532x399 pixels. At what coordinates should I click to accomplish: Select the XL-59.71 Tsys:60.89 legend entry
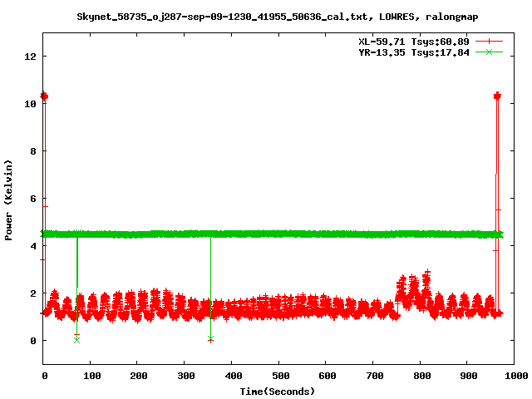coord(414,42)
